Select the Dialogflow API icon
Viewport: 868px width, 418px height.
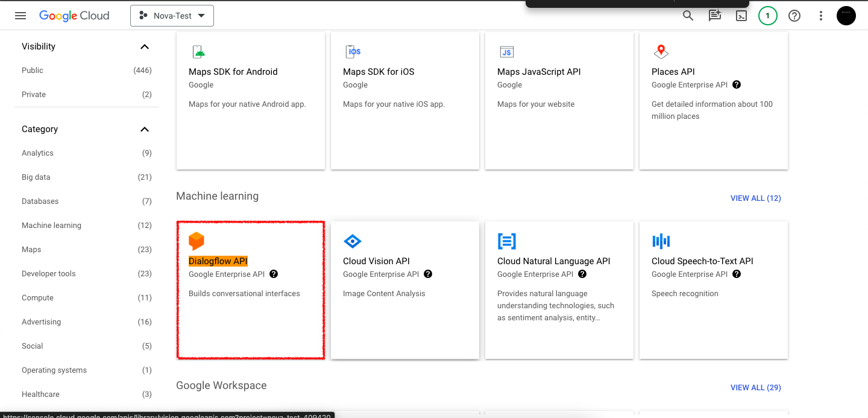coord(197,241)
